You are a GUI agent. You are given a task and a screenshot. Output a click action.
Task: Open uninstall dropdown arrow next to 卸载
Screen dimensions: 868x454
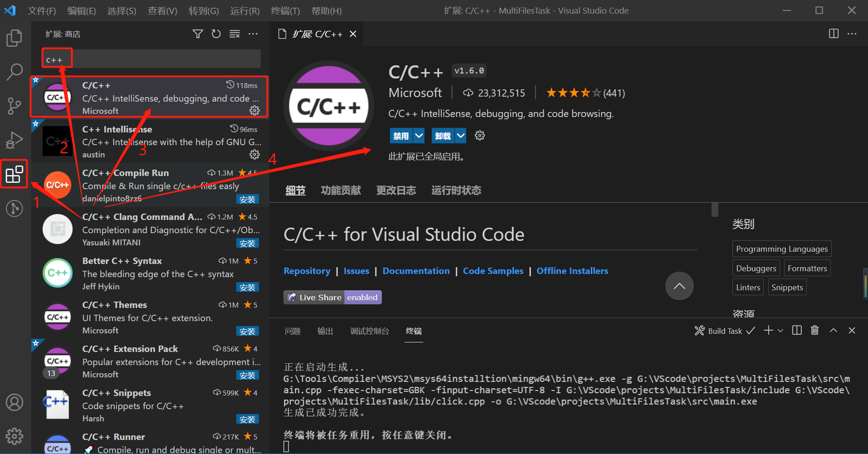tap(461, 136)
